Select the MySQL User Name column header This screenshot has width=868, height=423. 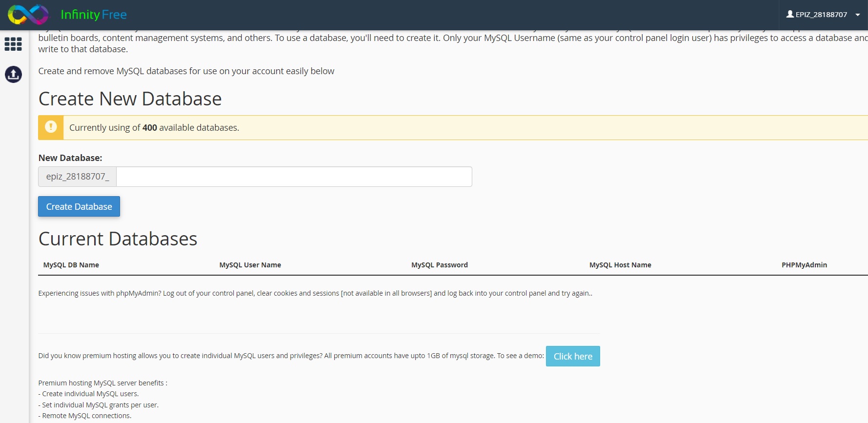[x=250, y=265]
